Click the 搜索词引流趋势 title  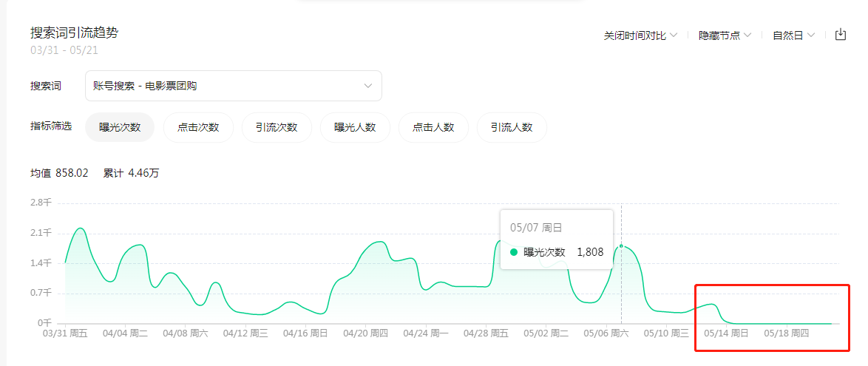click(x=74, y=33)
